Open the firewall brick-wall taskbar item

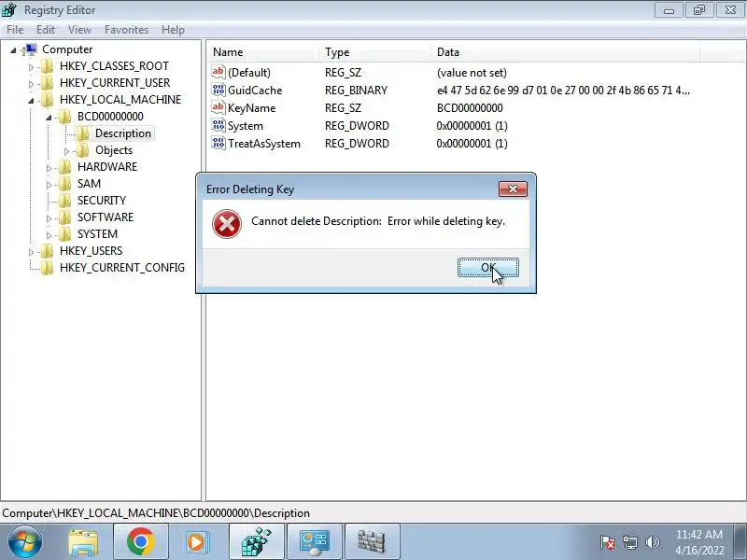coord(372,542)
